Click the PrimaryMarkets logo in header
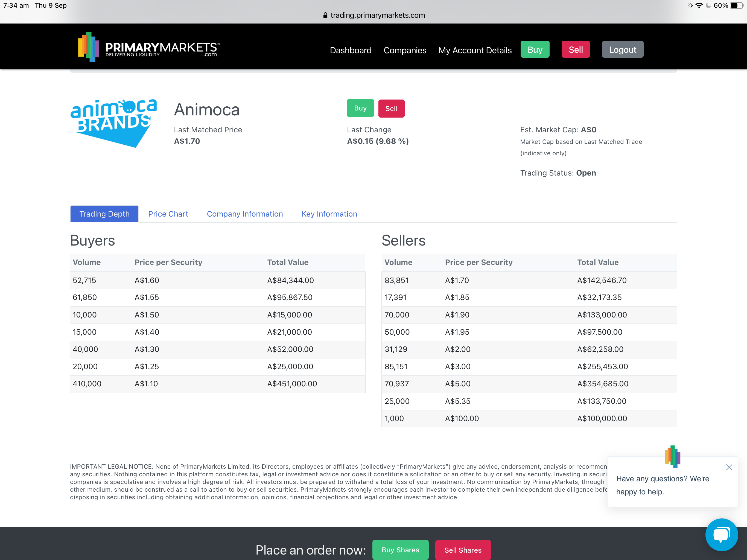 (x=149, y=47)
